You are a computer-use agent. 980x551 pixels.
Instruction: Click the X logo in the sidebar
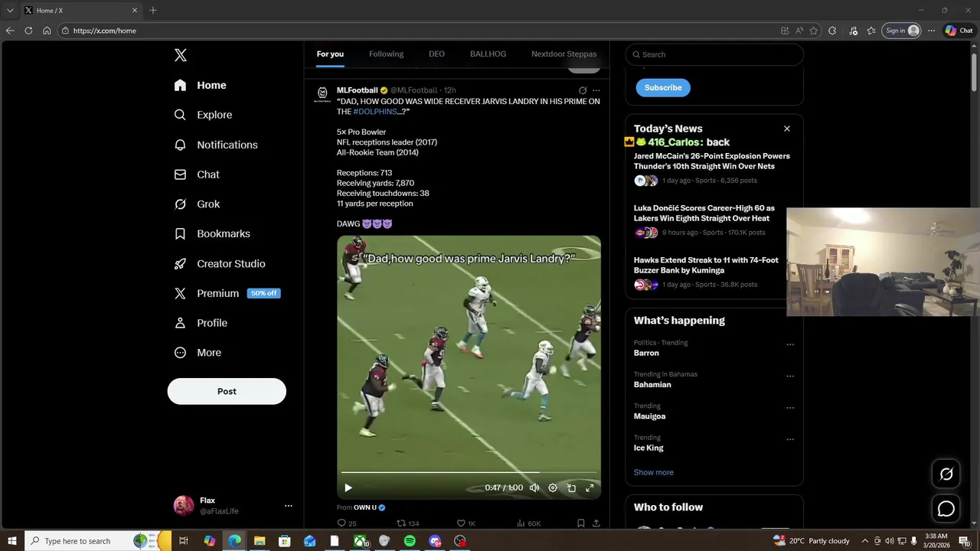coord(181,55)
